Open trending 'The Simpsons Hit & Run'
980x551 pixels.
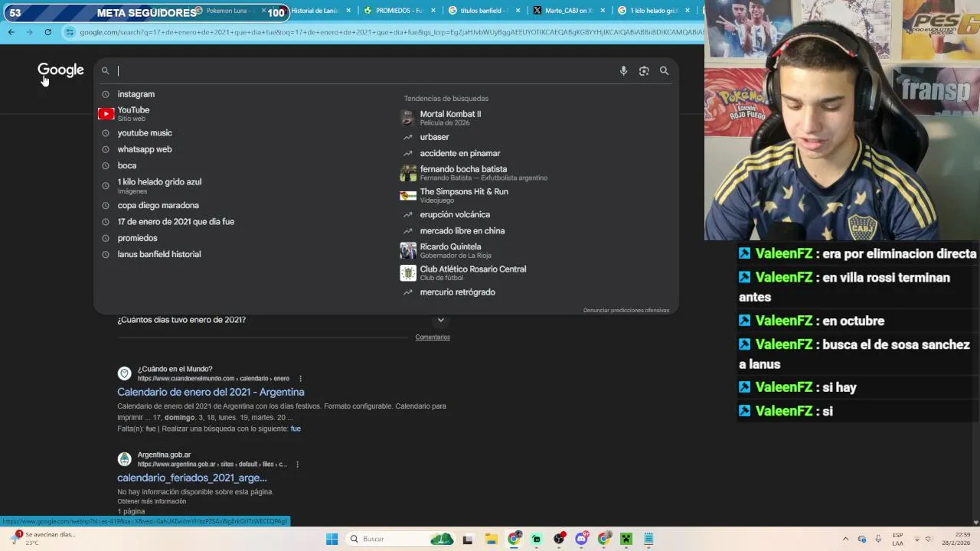[x=464, y=195]
